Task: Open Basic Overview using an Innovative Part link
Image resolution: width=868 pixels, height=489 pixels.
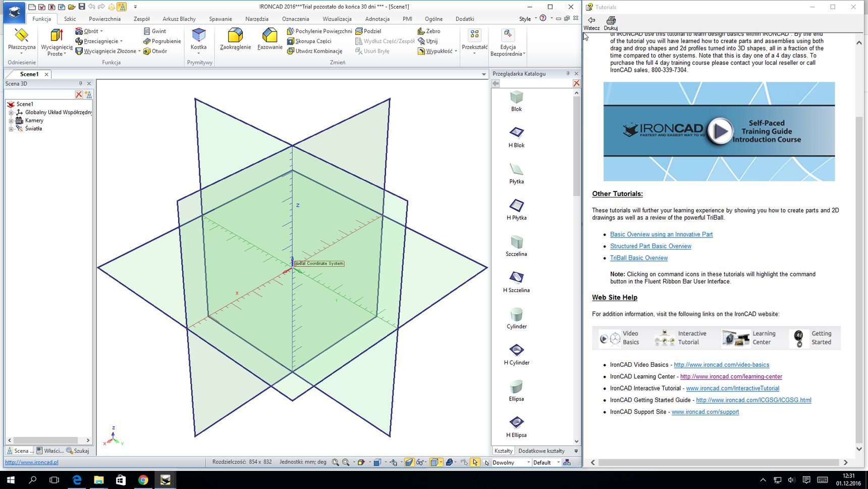Action: [661, 234]
